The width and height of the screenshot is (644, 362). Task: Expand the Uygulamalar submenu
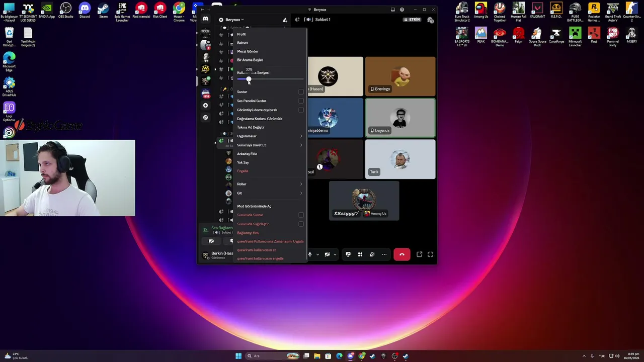tap(270, 136)
